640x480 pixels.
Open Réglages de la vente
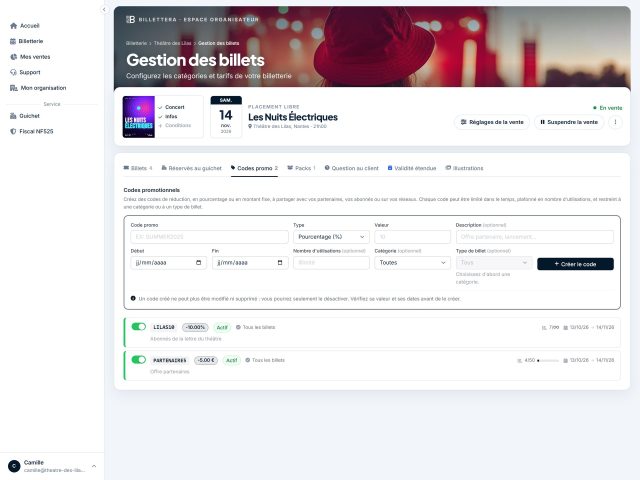(x=492, y=122)
